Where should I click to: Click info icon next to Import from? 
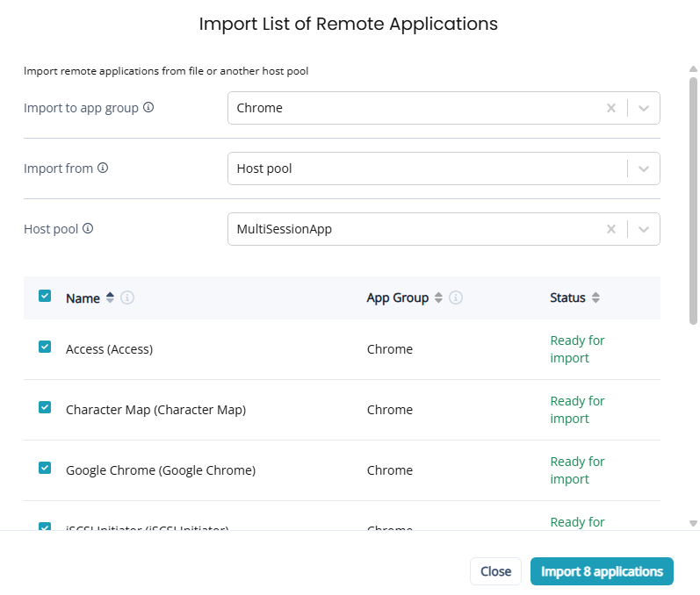point(103,168)
